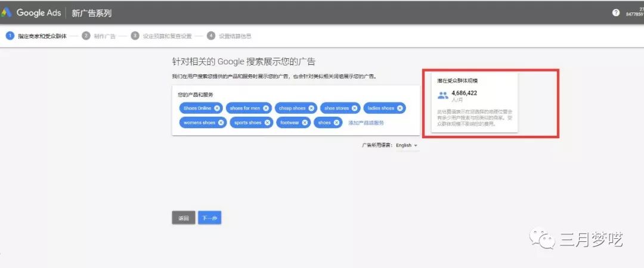This screenshot has height=268, width=644.
Task: Remove the "shoes for men" keyword chip
Action: 266,108
